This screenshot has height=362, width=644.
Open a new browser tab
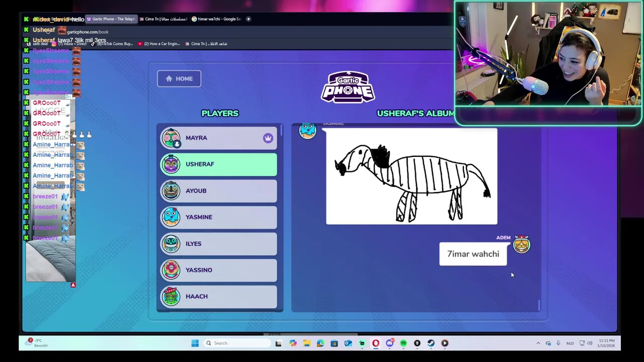248,19
